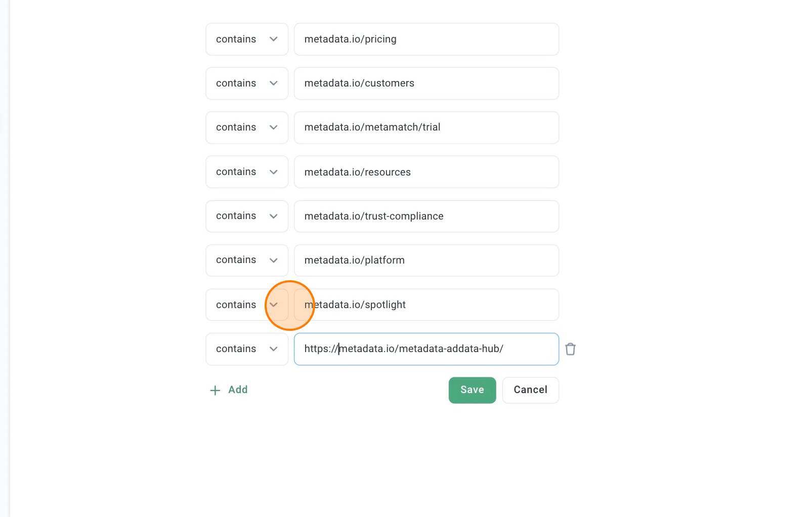Focus the metadata.io/pricing field
This screenshot has width=812, height=517.
(426, 39)
